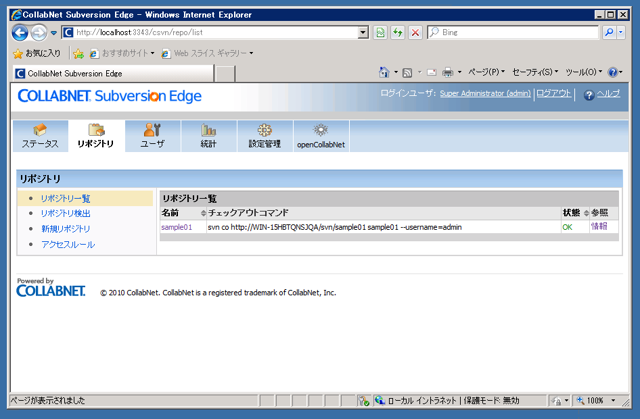Open the ステータス status tab
640x419 pixels.
click(40, 136)
